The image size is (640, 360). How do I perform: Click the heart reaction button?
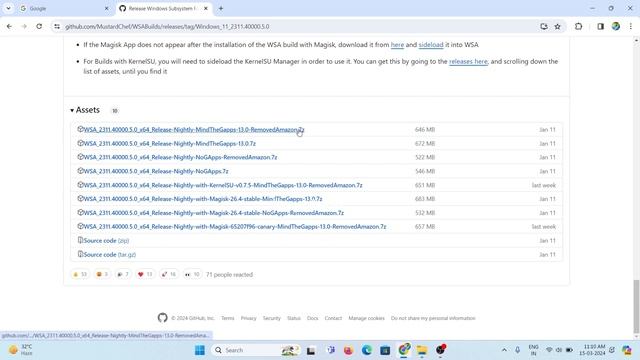[145, 275]
